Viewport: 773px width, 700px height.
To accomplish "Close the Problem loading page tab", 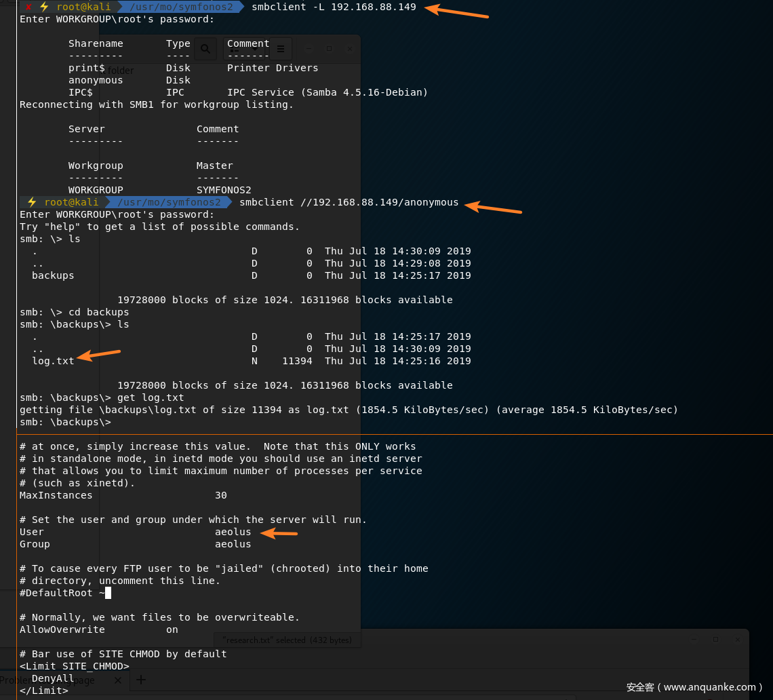I will [x=117, y=680].
